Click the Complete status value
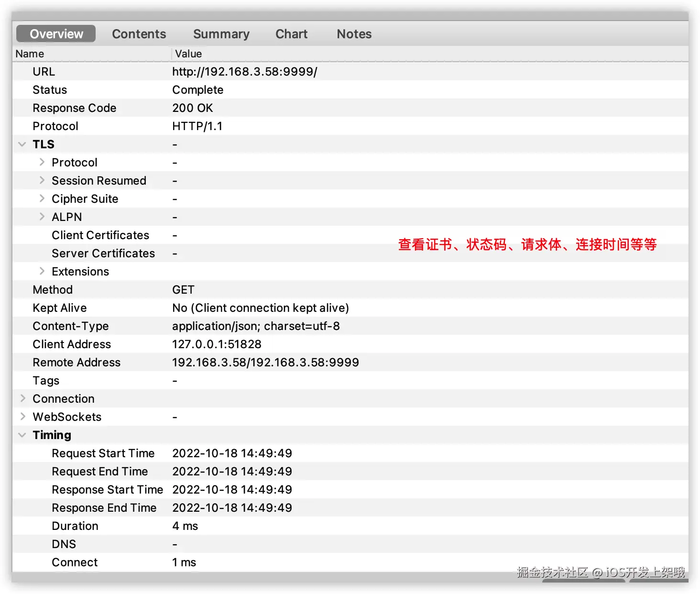700x594 pixels. [198, 90]
